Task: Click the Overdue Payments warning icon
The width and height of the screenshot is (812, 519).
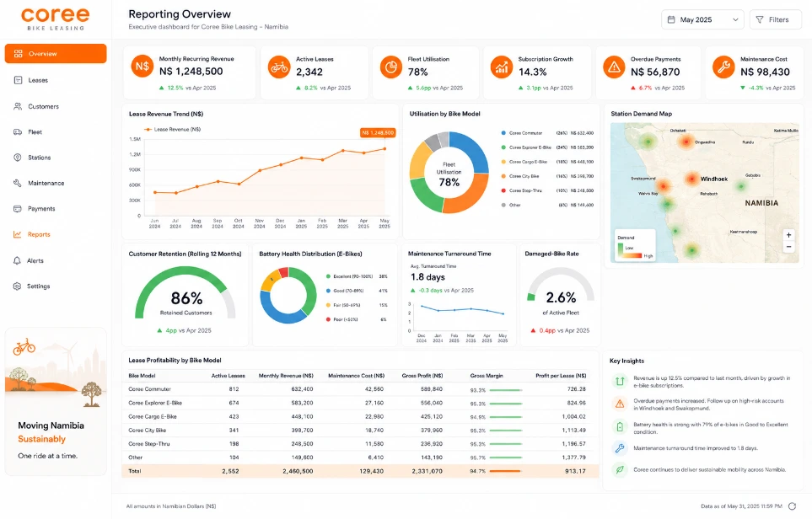Action: click(614, 67)
